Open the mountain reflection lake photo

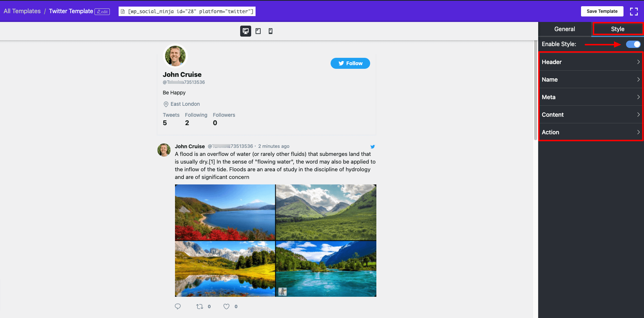click(x=225, y=269)
